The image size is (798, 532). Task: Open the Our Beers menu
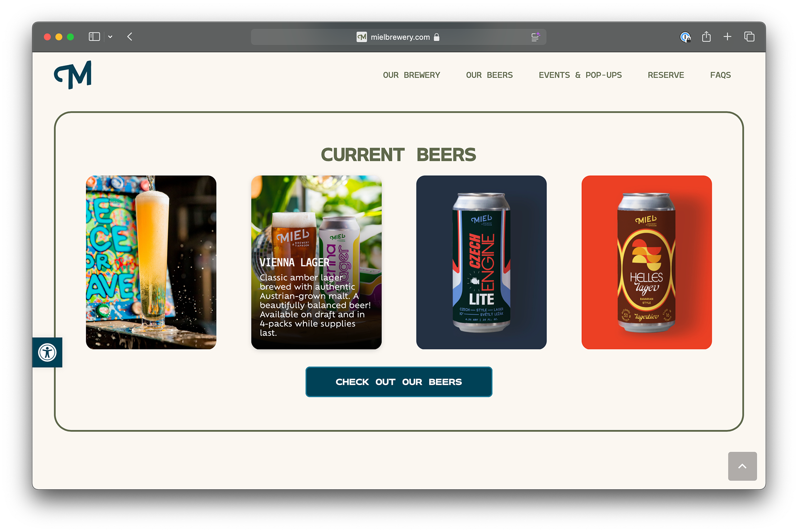coord(489,75)
